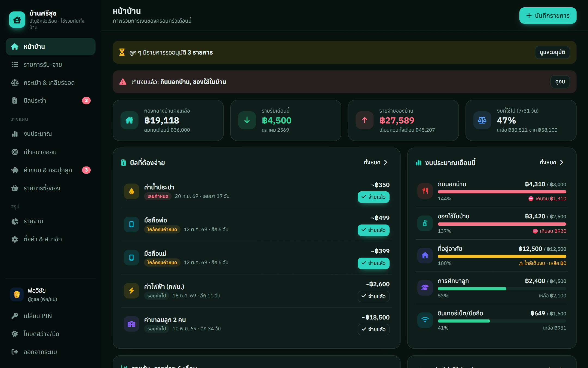588x368 pixels.
Task: Click the phone icon for มือถือพ่อ bill
Action: 131,224
